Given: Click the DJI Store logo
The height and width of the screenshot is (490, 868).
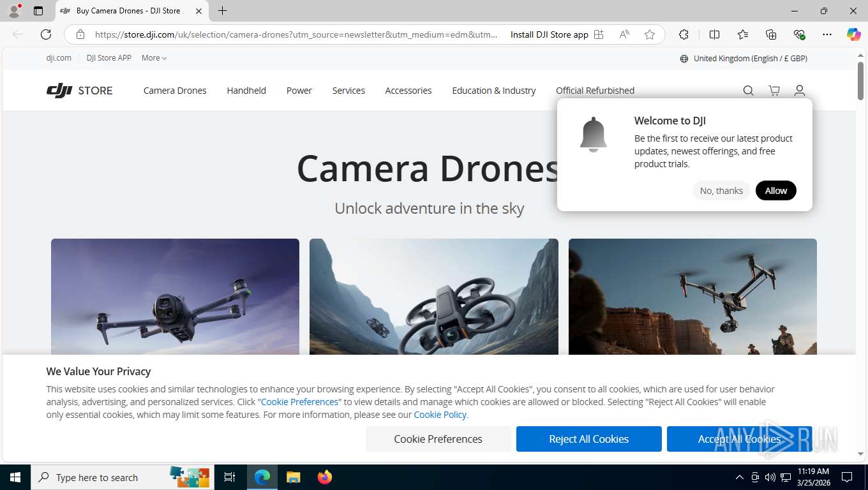Looking at the screenshot, I should click(79, 91).
